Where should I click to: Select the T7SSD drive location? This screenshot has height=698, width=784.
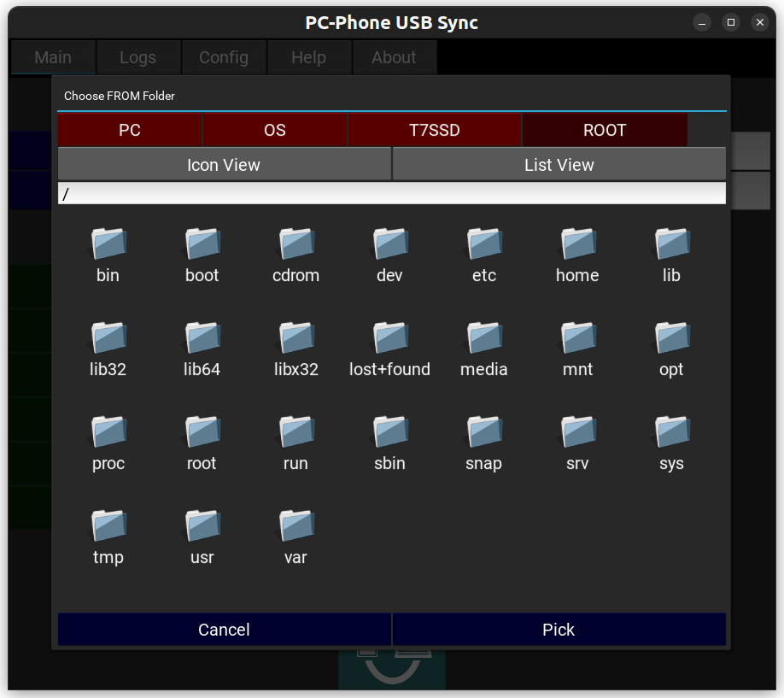point(434,131)
